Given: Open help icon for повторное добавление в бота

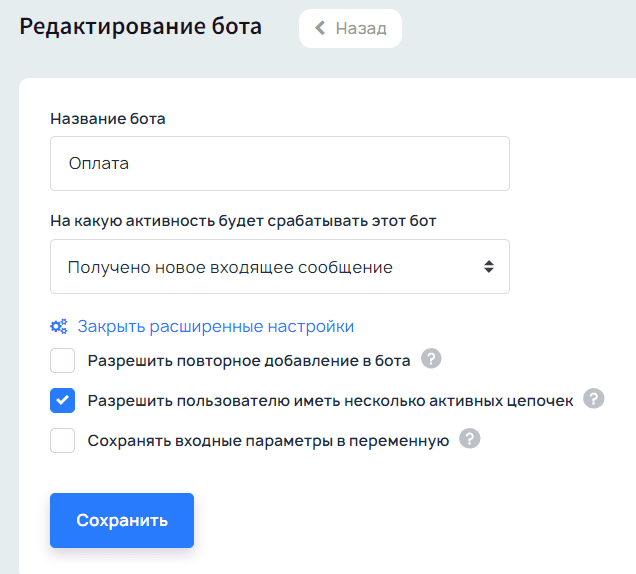Looking at the screenshot, I should click(431, 359).
